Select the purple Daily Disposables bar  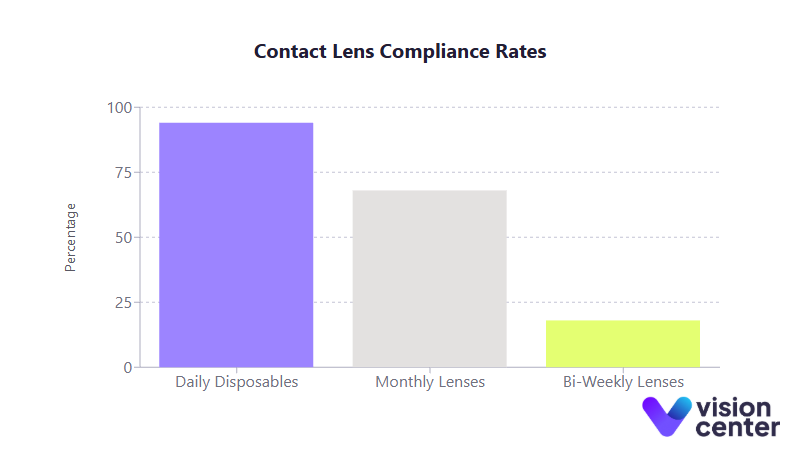click(x=236, y=245)
